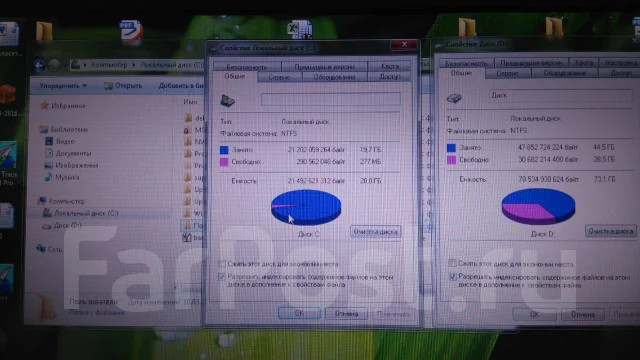Screen dimensions: 640x360
Task: Open the Оборудование tab in the C: properties
Action: [335, 77]
